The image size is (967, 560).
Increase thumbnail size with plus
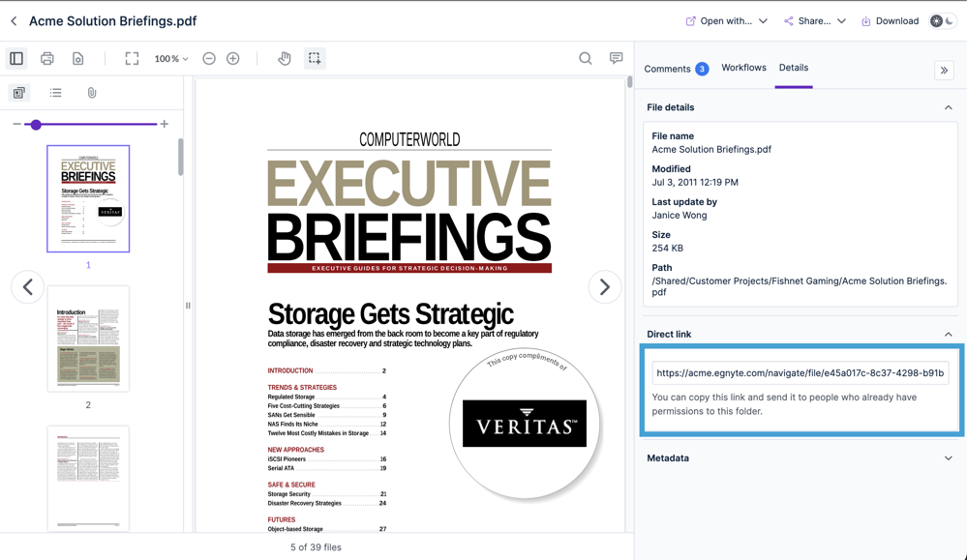[x=164, y=124]
